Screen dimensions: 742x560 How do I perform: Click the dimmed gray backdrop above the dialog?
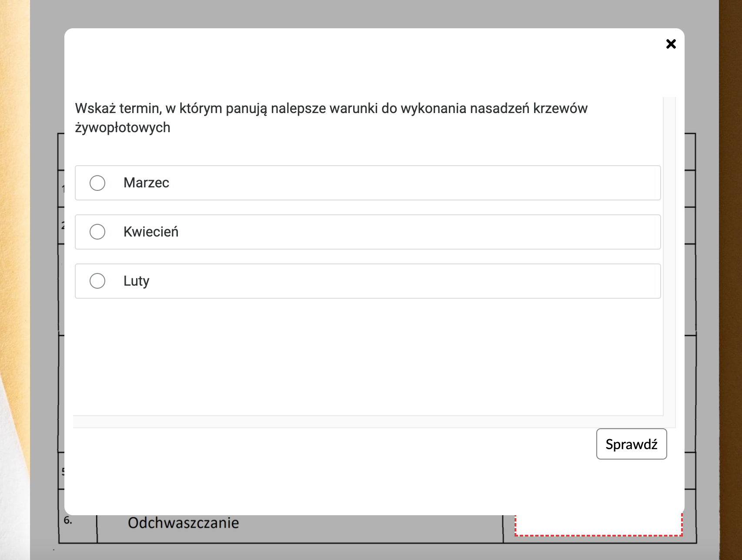[x=370, y=13]
